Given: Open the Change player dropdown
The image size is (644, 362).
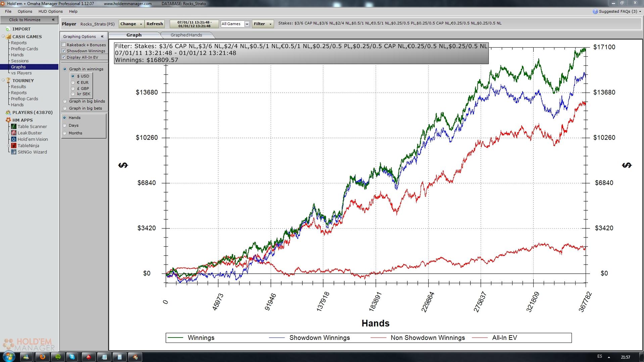Looking at the screenshot, I should pyautogui.click(x=131, y=24).
